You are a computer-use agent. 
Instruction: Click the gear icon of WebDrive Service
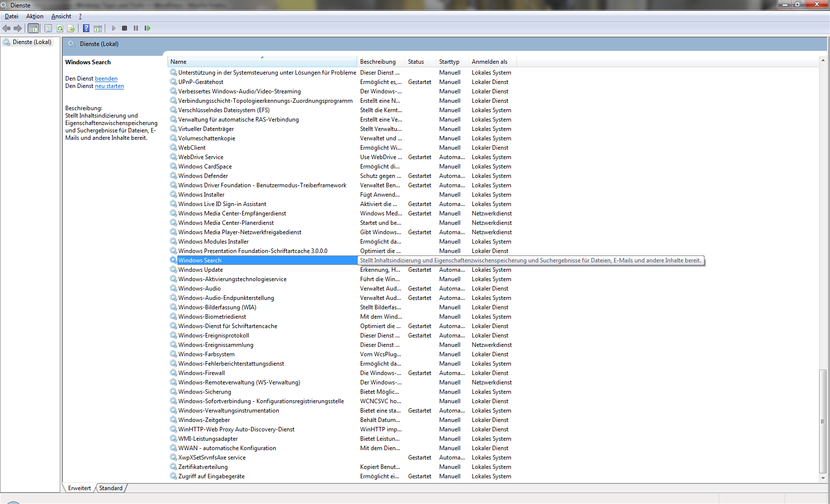coord(173,157)
